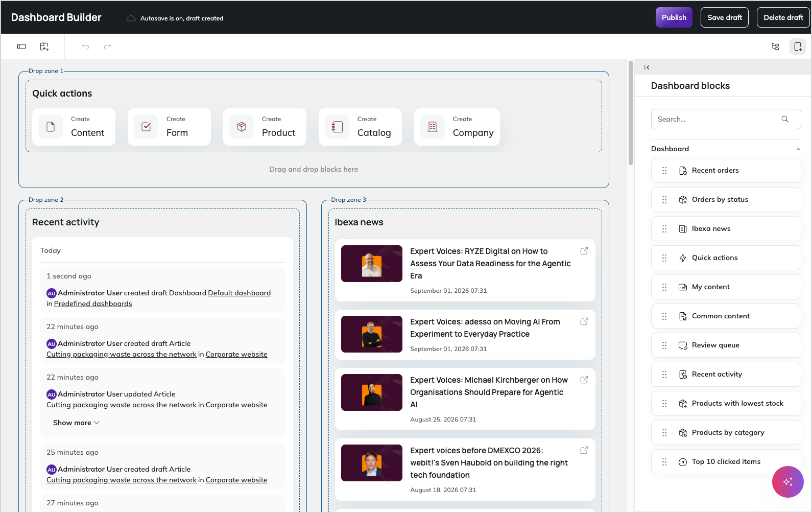Click the switch layout toolbar icon
This screenshot has height=513, width=812.
(x=44, y=46)
